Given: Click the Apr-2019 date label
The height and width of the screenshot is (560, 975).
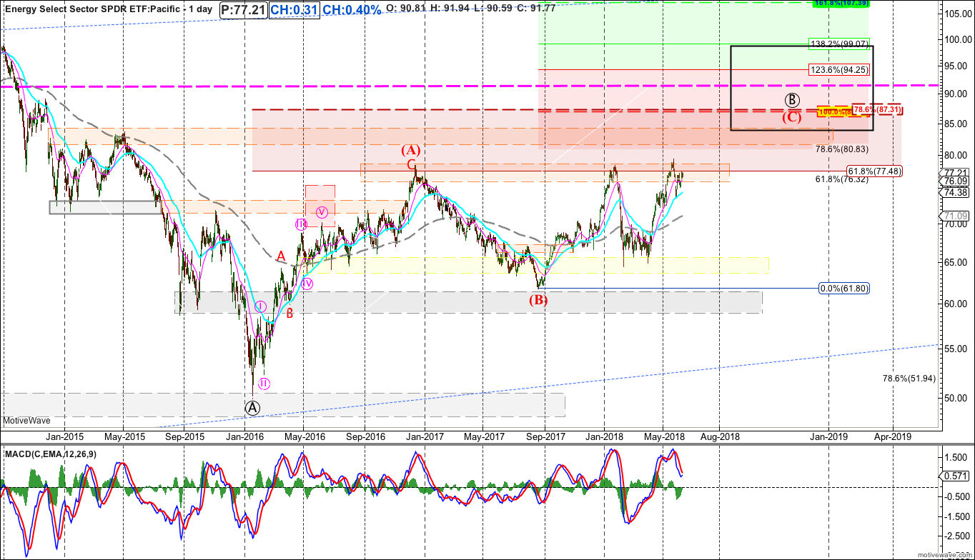Looking at the screenshot, I should coord(894,436).
